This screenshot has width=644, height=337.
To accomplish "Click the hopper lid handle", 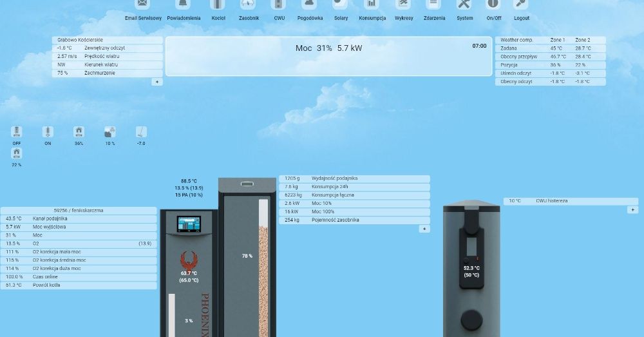I will (247, 184).
